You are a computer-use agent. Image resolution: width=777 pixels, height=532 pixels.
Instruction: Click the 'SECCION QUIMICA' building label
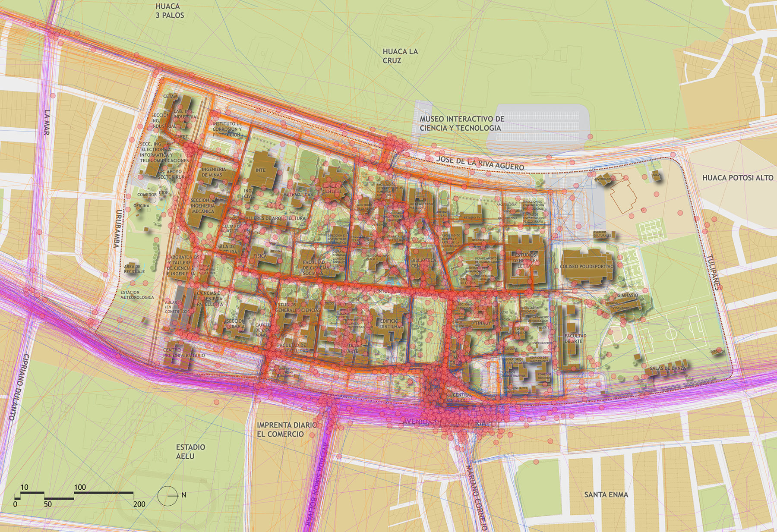click(236, 324)
